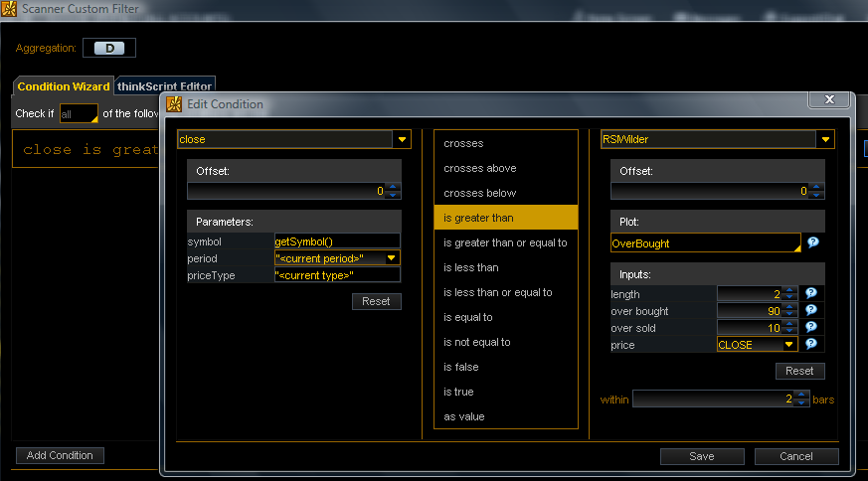Viewport: 868px width, 481px height.
Task: Open the period parameter dropdown
Action: [392, 258]
